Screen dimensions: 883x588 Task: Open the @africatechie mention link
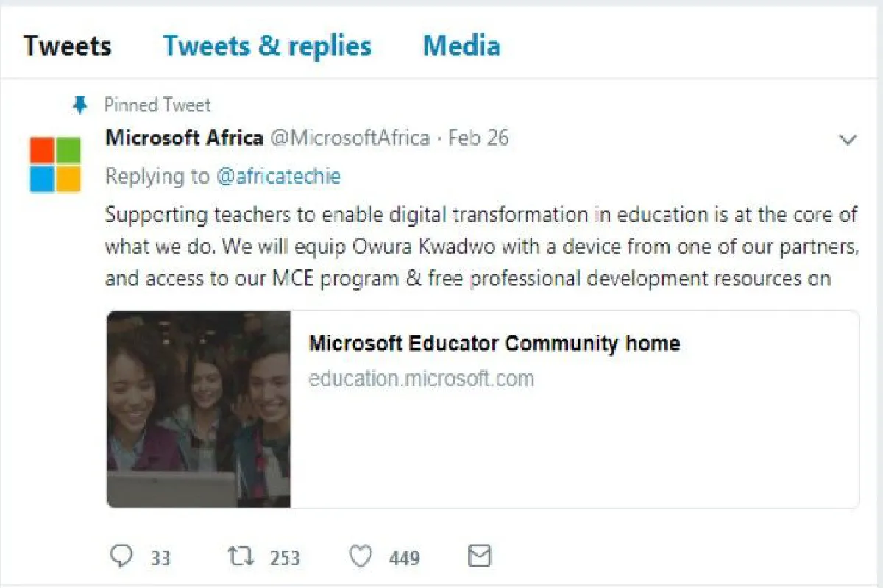[279, 176]
